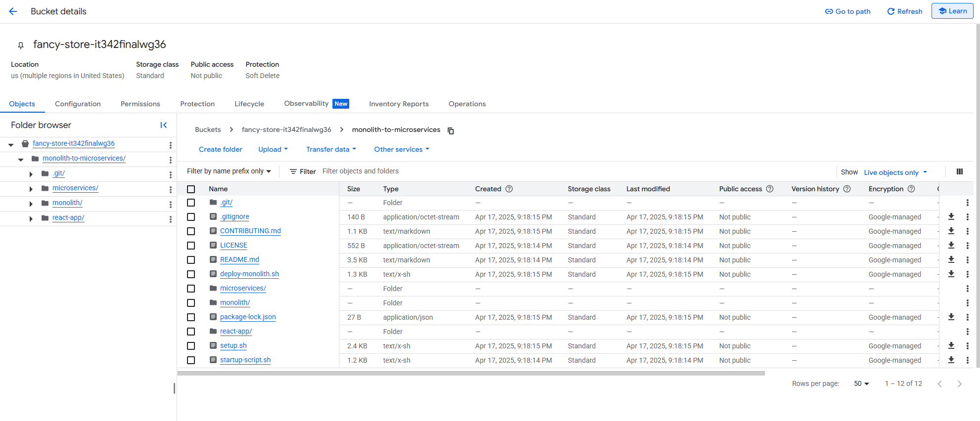Click the Create folder button
Screen dimensions: 980x421
[220, 149]
